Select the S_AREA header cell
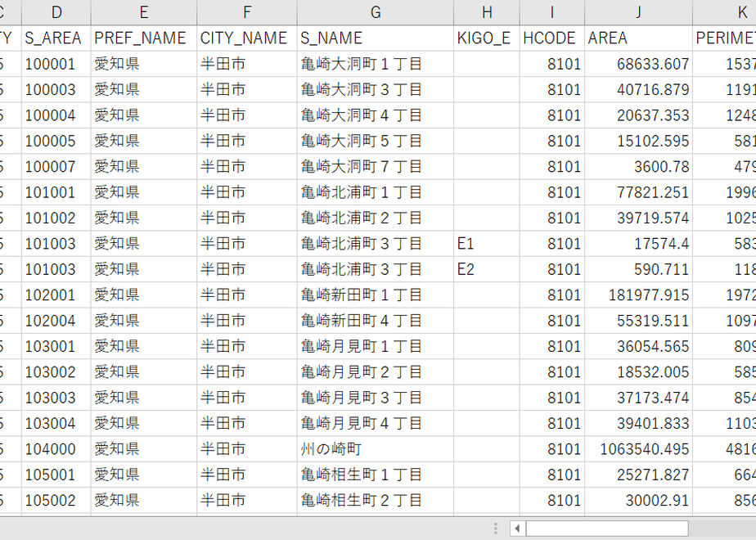756x540 pixels. pyautogui.click(x=56, y=38)
